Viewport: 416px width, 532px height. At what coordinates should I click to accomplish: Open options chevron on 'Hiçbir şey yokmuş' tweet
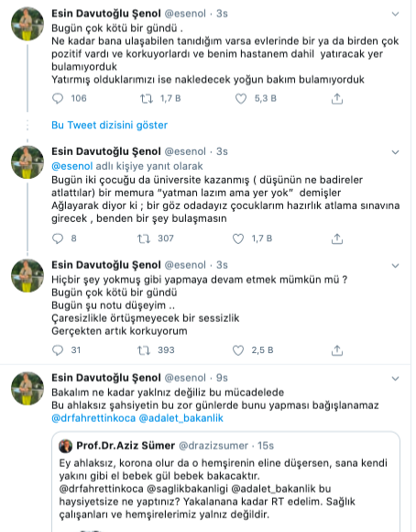click(395, 265)
